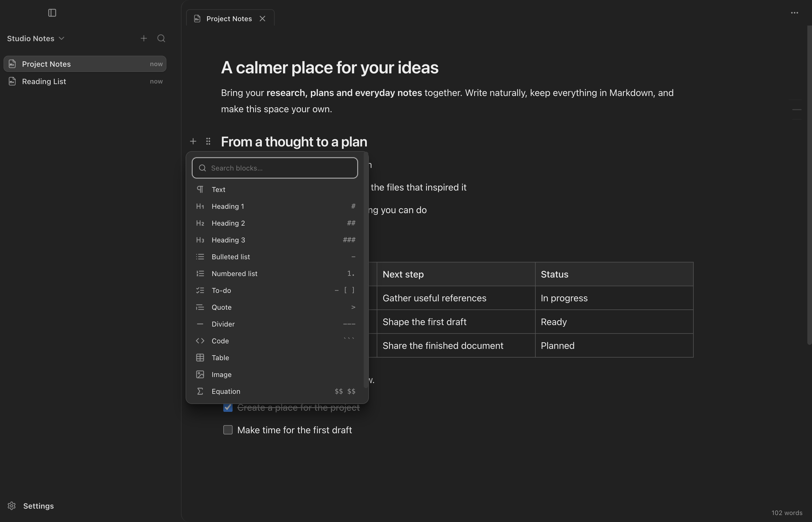The width and height of the screenshot is (812, 522).
Task: Choose Code from block menu
Action: click(275, 341)
